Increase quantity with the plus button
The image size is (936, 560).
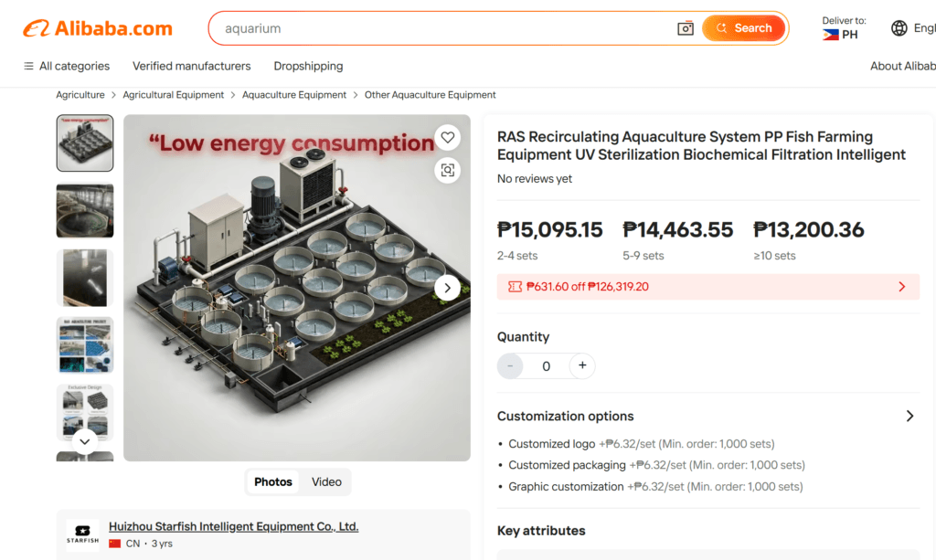pos(582,365)
